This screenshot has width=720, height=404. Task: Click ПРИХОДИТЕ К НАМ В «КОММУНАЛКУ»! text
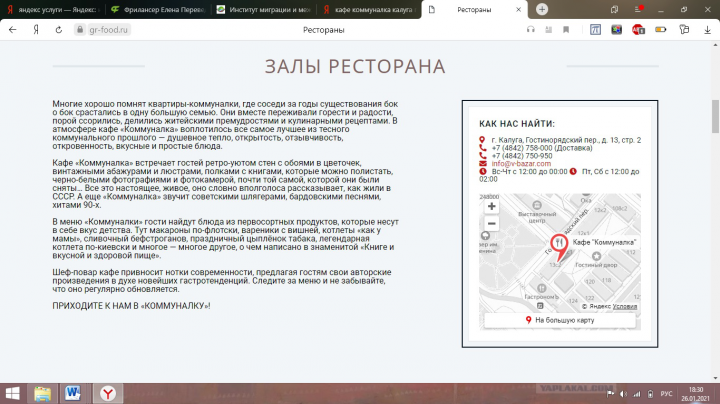pyautogui.click(x=131, y=306)
